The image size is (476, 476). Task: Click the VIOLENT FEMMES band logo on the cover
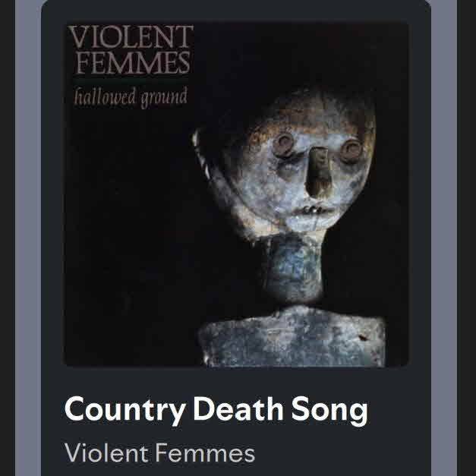coord(131,50)
